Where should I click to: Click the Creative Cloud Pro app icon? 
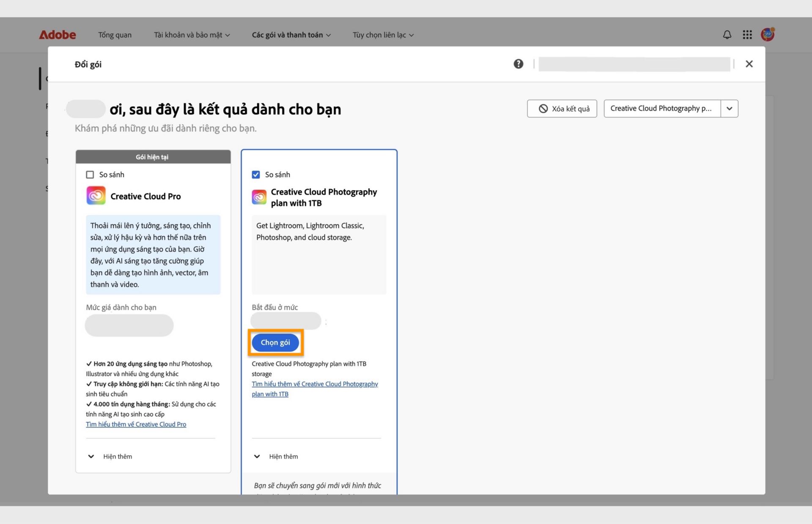96,196
